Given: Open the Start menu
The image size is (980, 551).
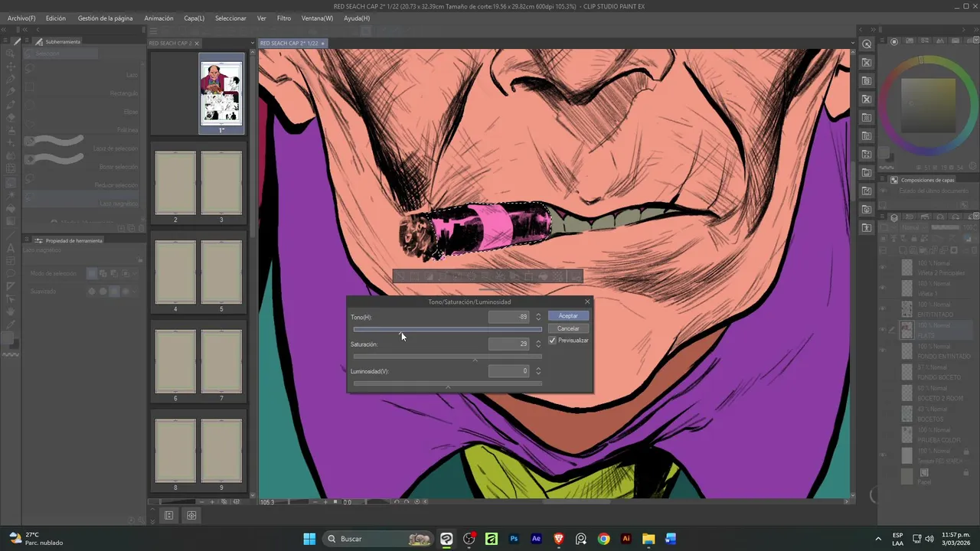Looking at the screenshot, I should [x=309, y=539].
